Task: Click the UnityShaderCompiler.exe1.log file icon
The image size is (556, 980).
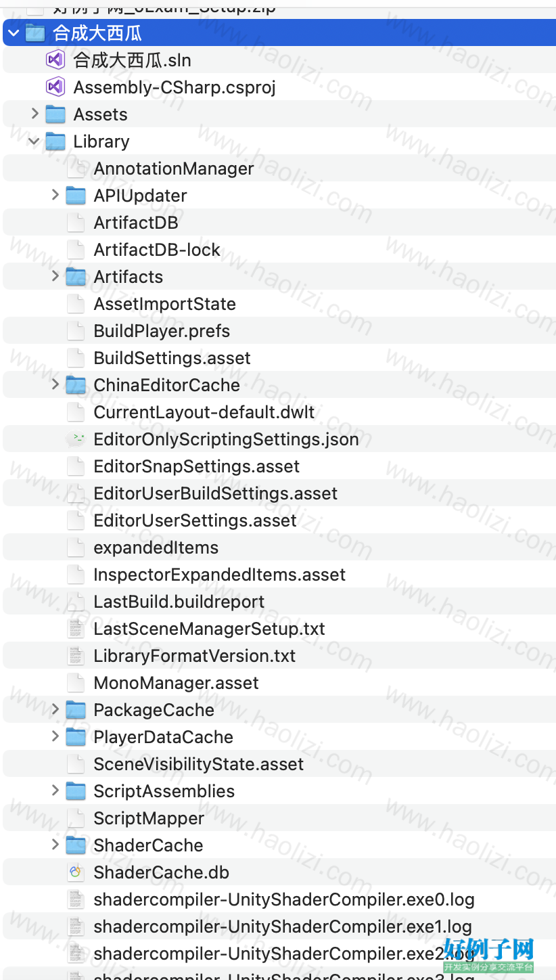Action: coord(76,927)
